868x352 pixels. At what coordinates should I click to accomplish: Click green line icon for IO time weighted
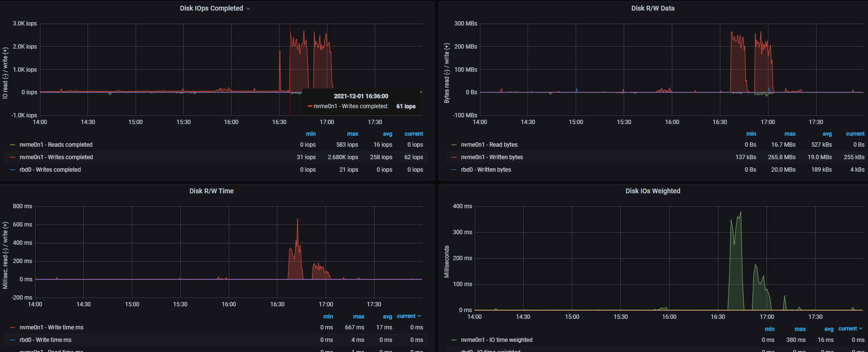click(454, 340)
